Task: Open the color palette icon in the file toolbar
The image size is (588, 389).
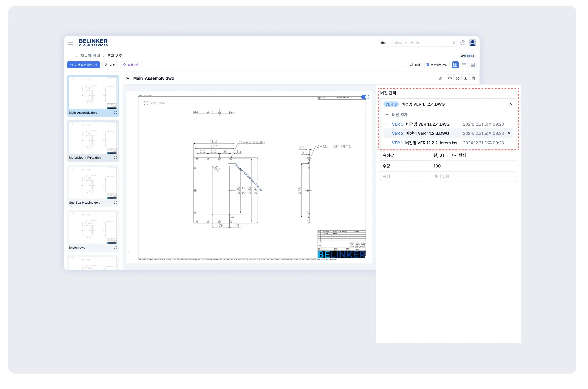Action: [450, 78]
